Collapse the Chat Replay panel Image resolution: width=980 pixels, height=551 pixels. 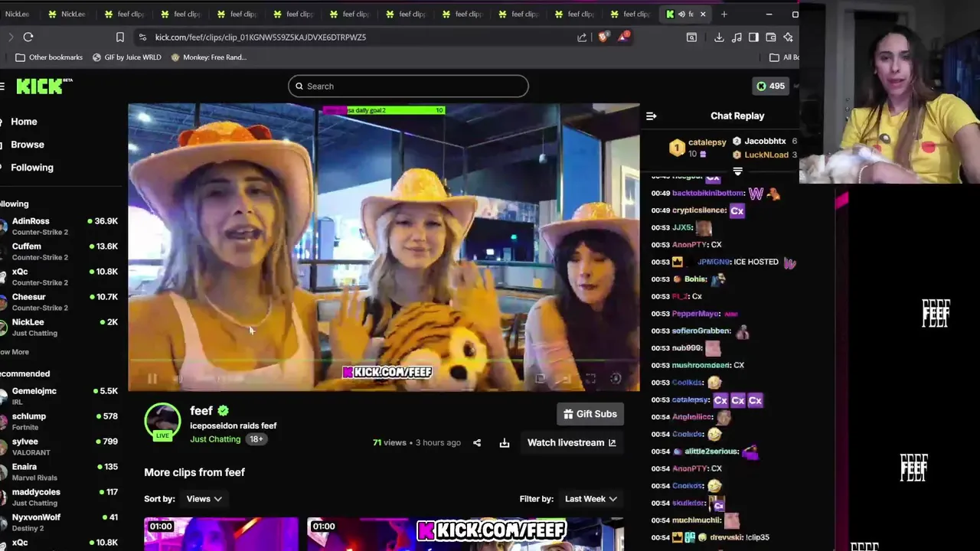click(652, 116)
